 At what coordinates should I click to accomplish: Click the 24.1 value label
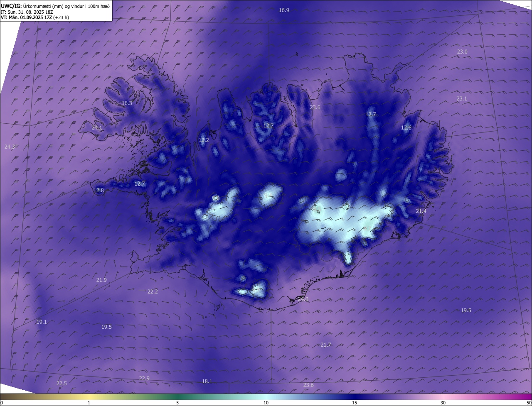pos(97,127)
